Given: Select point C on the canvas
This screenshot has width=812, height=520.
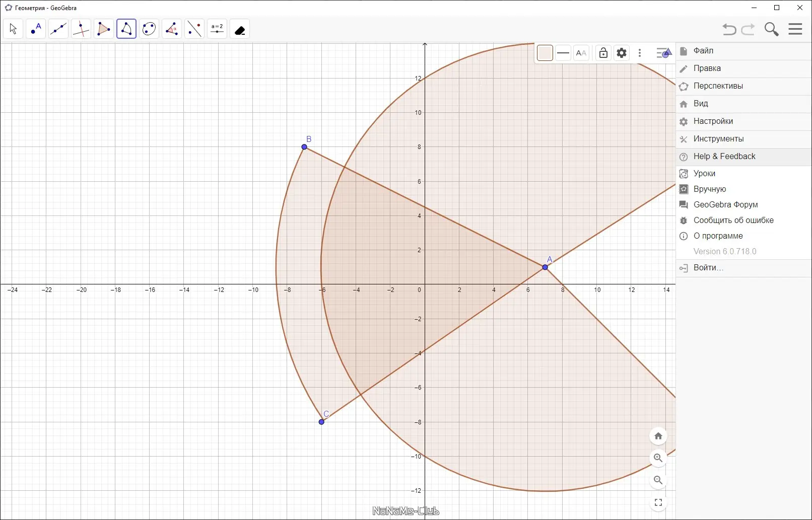Looking at the screenshot, I should 321,422.
